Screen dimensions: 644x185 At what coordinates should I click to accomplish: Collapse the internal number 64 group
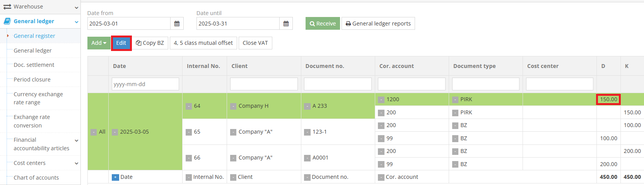click(189, 106)
